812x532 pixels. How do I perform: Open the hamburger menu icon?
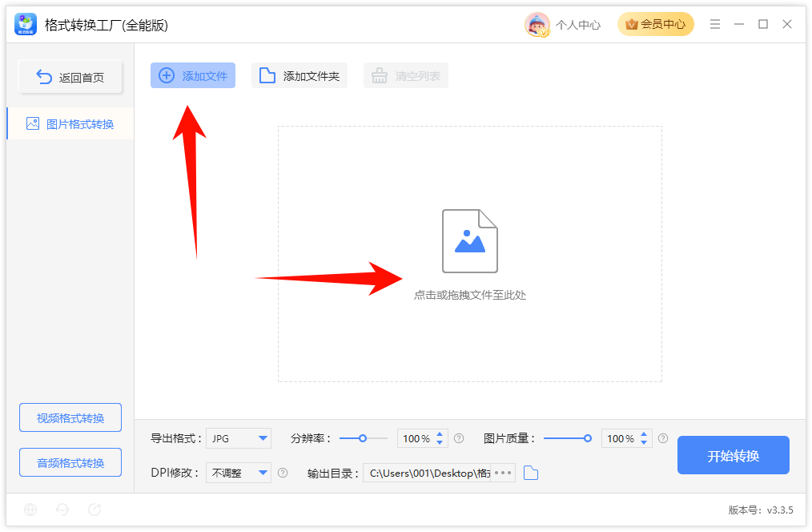click(715, 24)
